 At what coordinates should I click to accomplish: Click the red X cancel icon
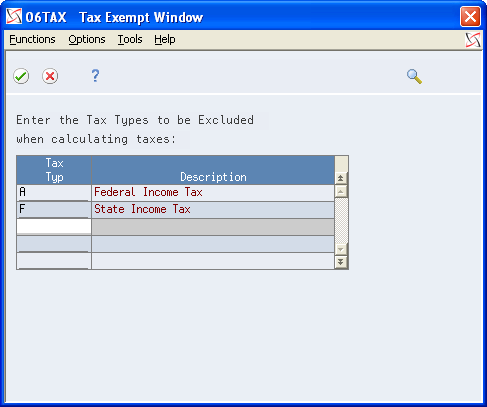[x=50, y=76]
